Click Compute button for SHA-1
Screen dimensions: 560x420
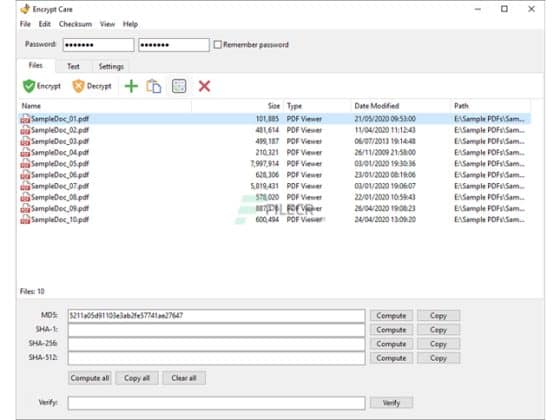tap(391, 330)
